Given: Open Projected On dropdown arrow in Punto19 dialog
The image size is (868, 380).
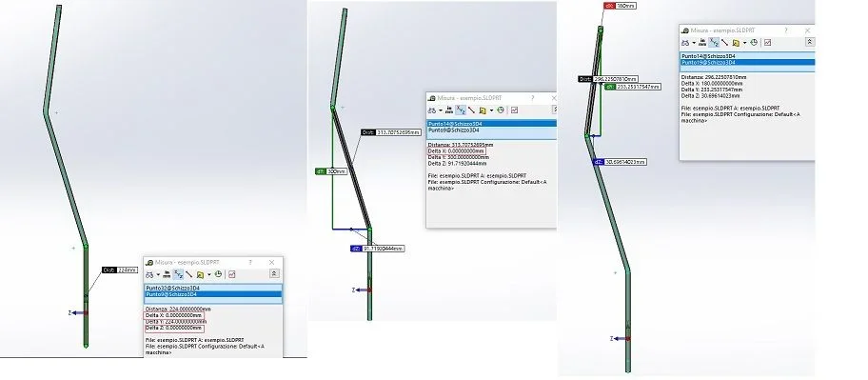Looking at the screenshot, I should coord(744,43).
